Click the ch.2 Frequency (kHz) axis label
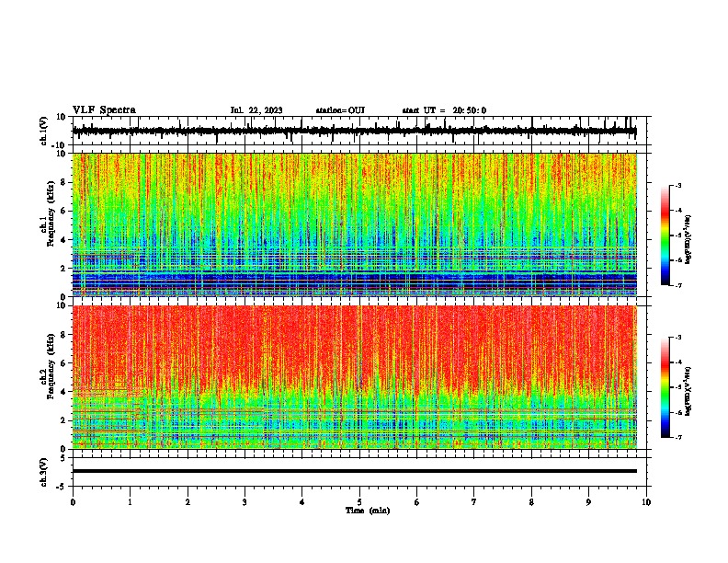The width and height of the screenshot is (728, 563). click(48, 366)
